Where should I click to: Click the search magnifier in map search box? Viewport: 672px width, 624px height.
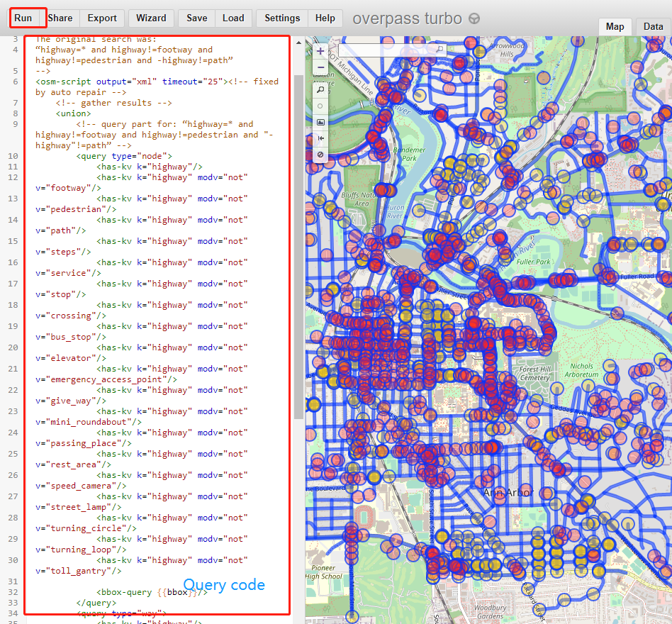point(439,50)
